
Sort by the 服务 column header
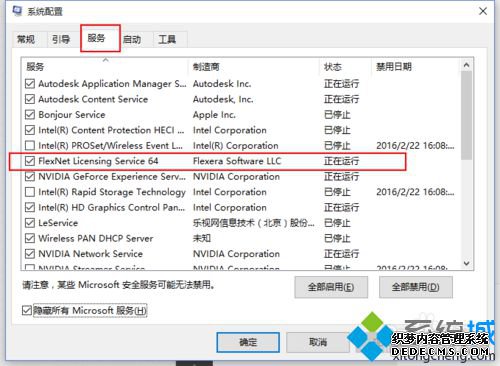click(x=105, y=67)
